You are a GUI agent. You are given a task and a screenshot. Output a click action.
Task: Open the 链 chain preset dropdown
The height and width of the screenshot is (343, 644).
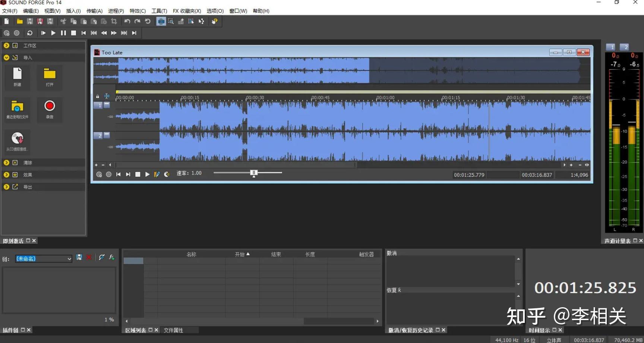(69, 259)
